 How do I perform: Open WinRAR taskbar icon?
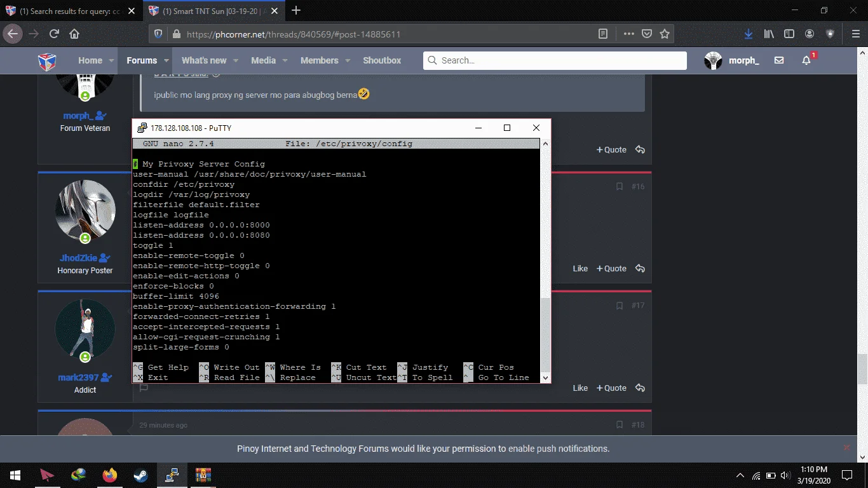click(203, 475)
